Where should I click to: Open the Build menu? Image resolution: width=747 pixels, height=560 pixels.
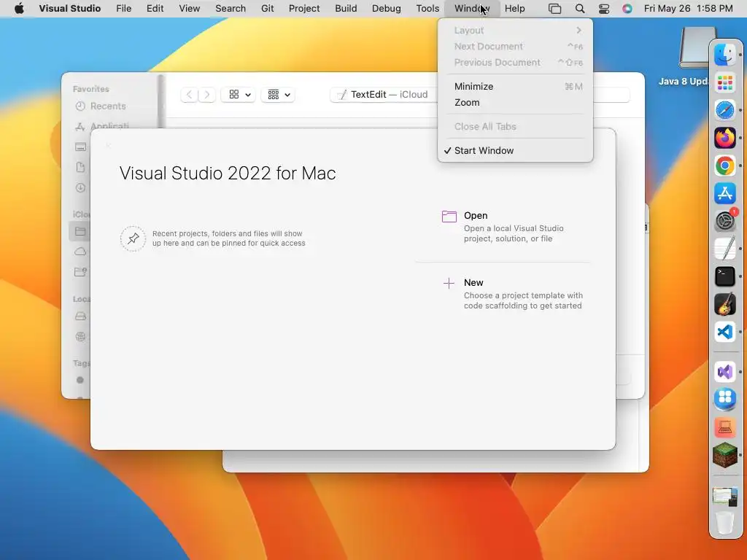(x=346, y=9)
